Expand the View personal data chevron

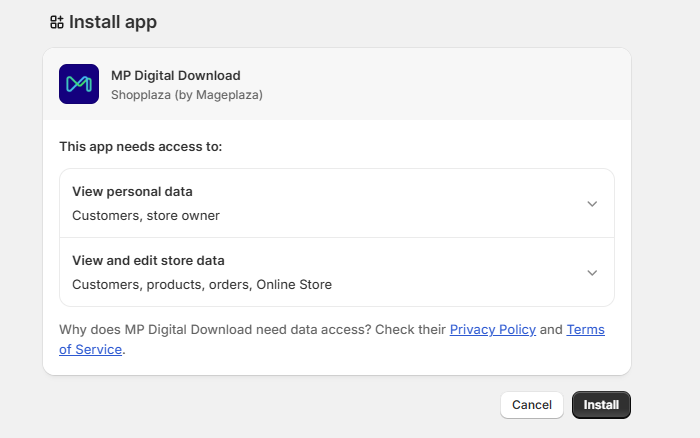pos(591,204)
